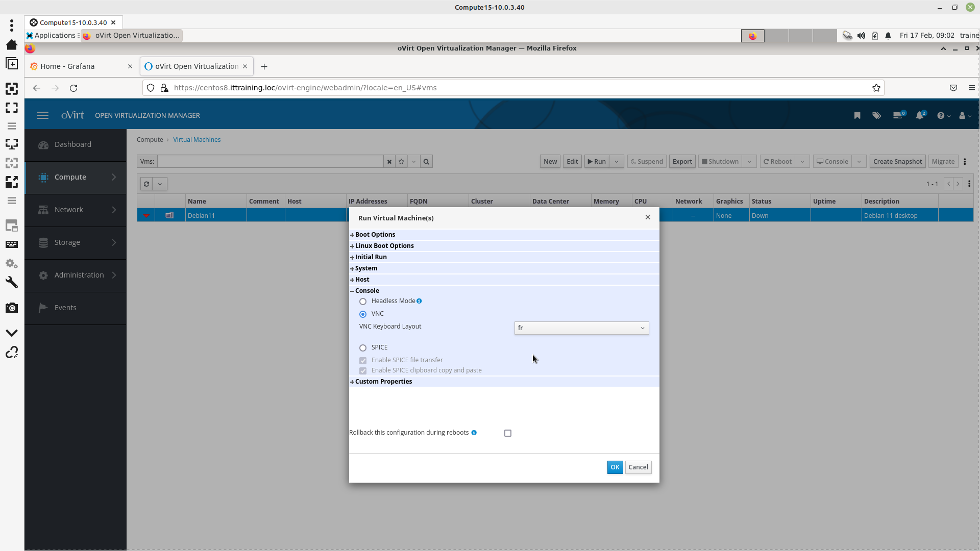The width and height of the screenshot is (980, 551).
Task: Select the Headless Mode radio button
Action: coord(363,302)
